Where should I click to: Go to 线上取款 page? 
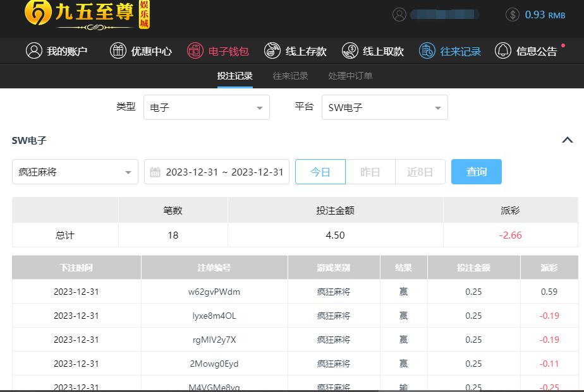(x=373, y=50)
